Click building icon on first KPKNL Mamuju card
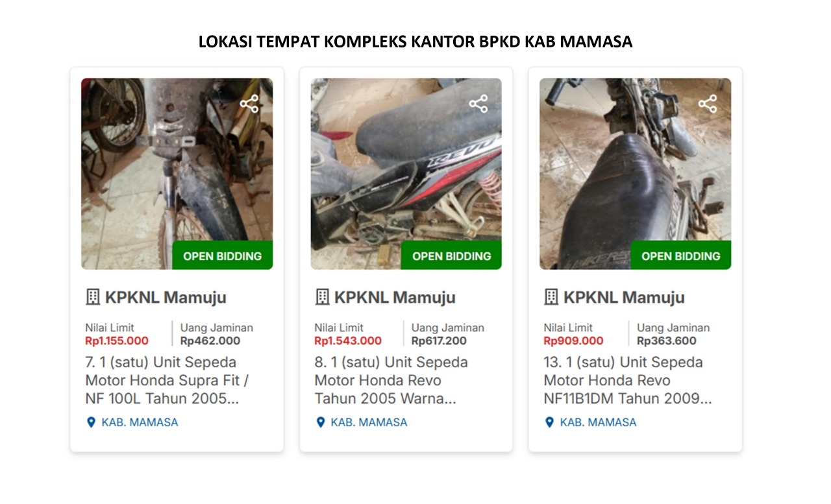 (93, 298)
